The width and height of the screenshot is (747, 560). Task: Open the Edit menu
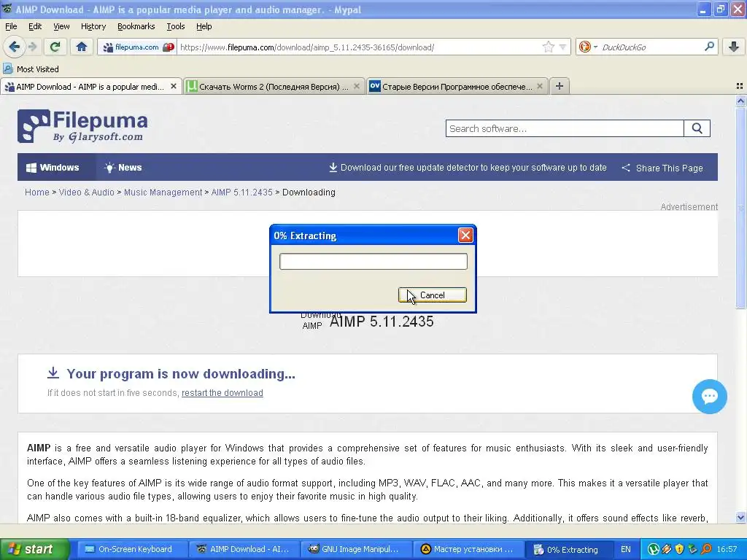(x=35, y=26)
